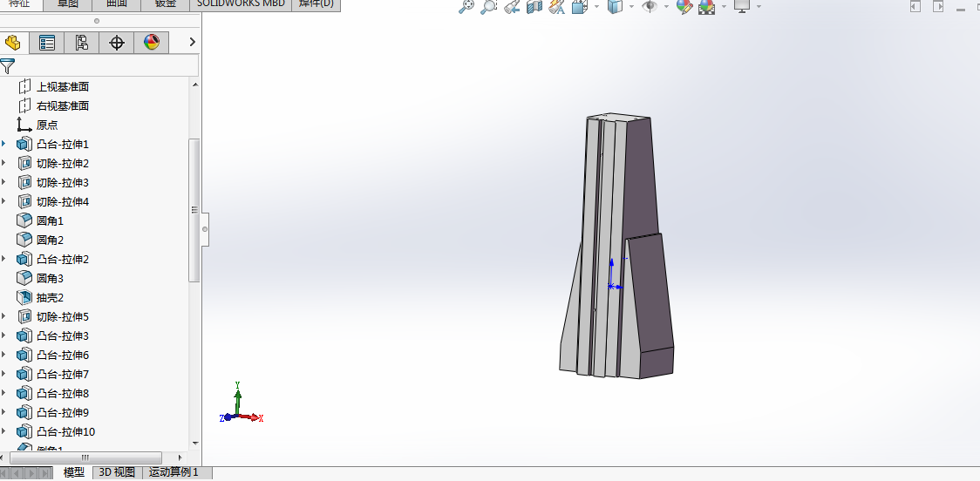Screen dimensions: 980x481
Task: Expand the 切除-拉伸4 feature node
Action: point(3,202)
